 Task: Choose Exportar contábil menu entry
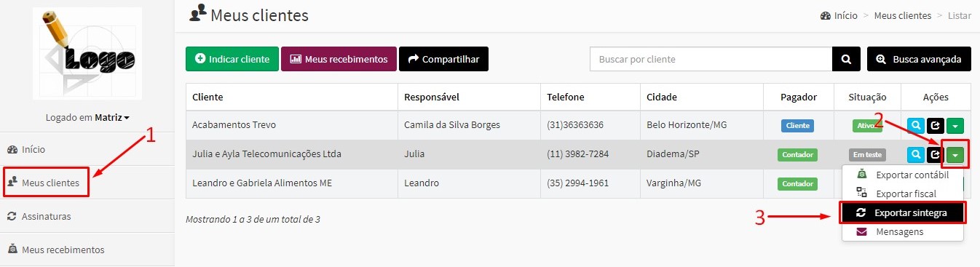click(903, 175)
